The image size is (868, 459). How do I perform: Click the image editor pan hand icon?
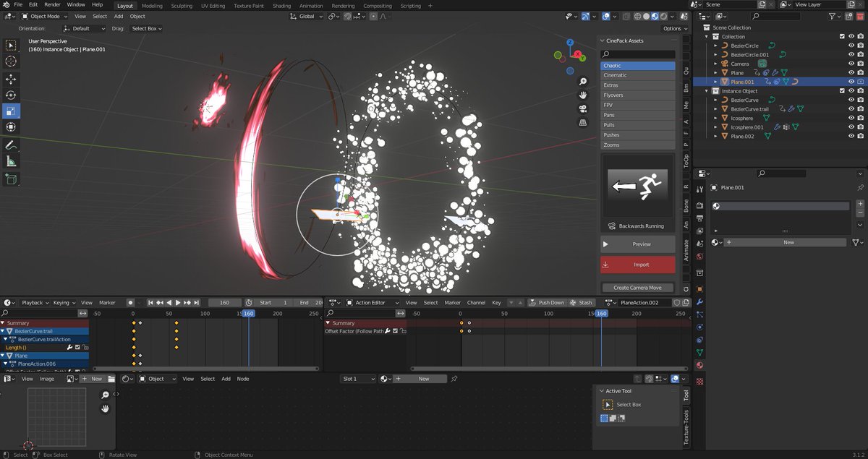(x=105, y=408)
